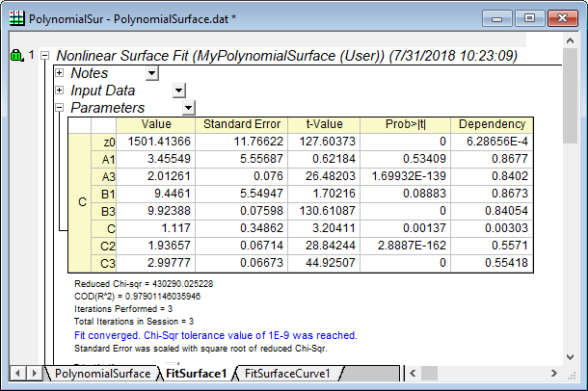This screenshot has height=391, width=588.
Task: Click the A3 value cell 2.01261
Action: (x=155, y=176)
